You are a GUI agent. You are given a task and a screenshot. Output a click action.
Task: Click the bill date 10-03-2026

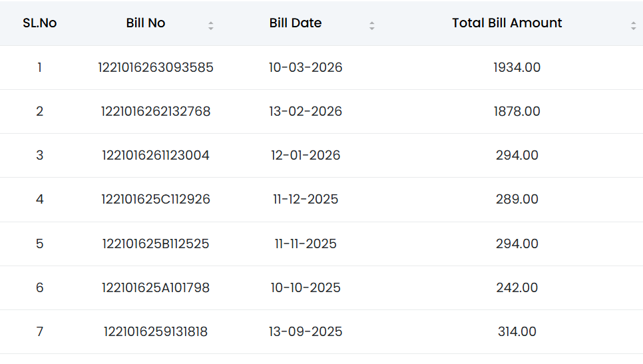tap(306, 67)
